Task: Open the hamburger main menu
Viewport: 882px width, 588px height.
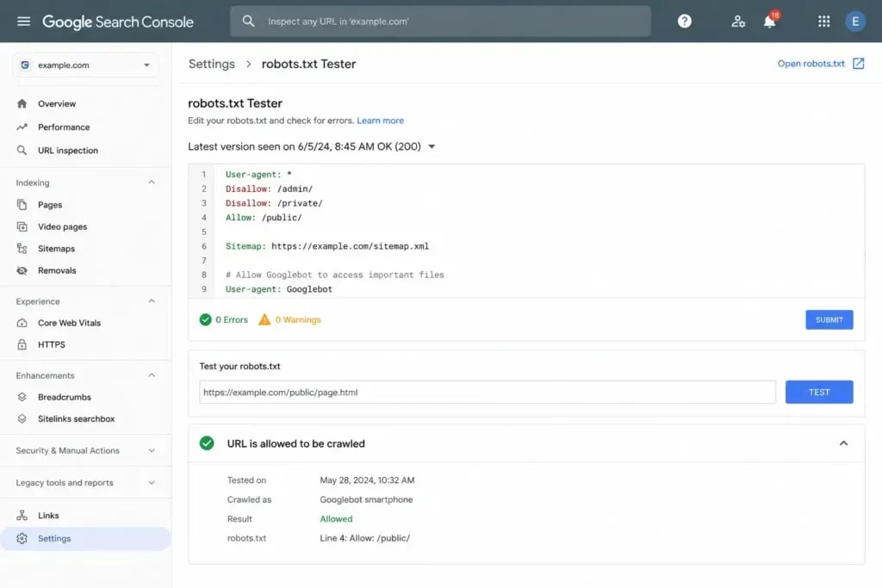Action: click(23, 22)
